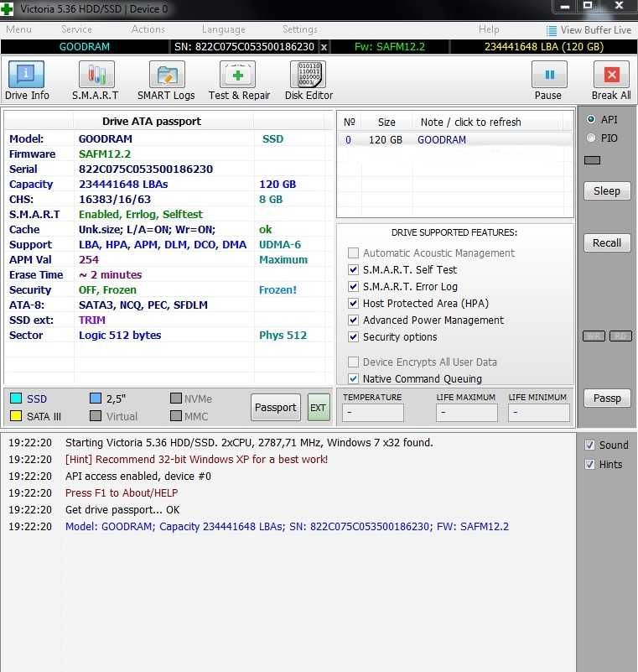Screen dimensions: 638x672
Task: Open the Disk Editor tool
Action: click(309, 75)
